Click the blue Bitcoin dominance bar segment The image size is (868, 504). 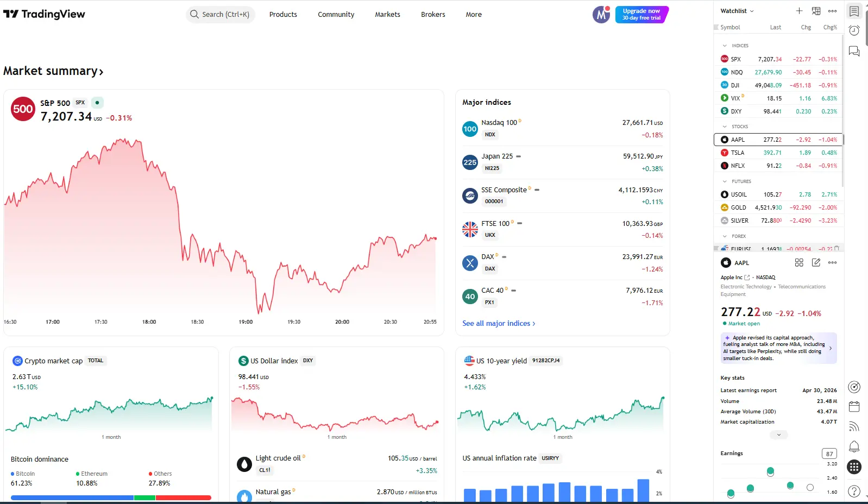72,497
